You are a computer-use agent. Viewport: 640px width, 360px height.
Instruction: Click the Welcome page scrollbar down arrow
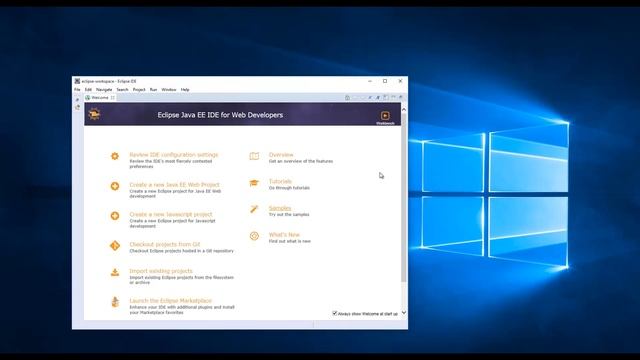click(x=404, y=313)
